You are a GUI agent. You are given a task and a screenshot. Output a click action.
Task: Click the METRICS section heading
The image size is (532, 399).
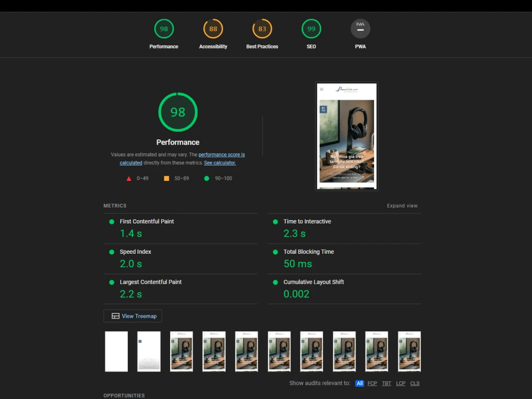pos(115,205)
